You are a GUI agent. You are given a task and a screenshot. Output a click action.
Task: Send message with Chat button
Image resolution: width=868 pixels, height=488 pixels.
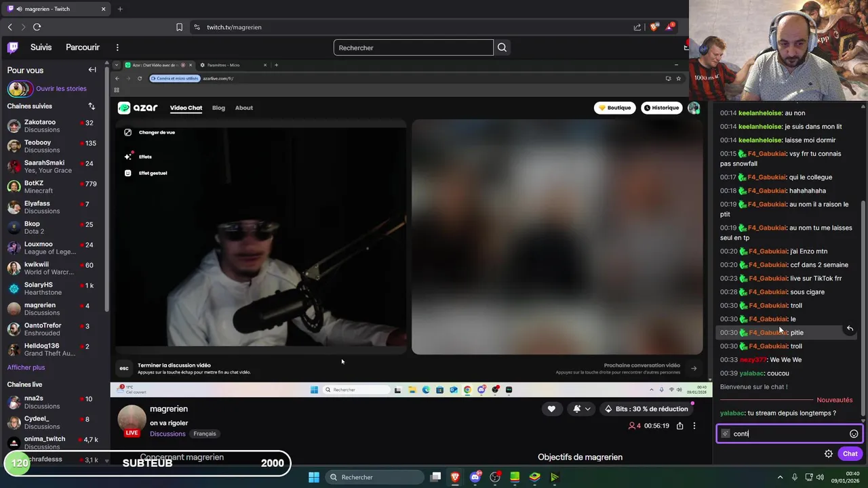click(x=850, y=453)
